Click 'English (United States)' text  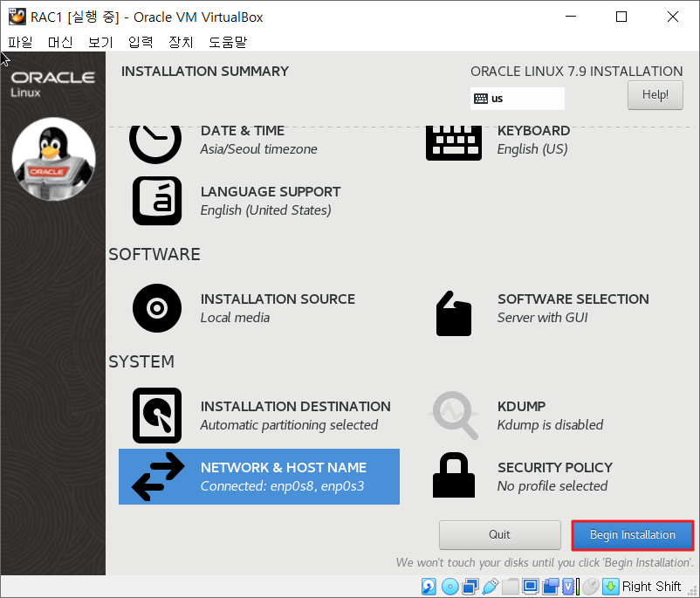(x=265, y=210)
